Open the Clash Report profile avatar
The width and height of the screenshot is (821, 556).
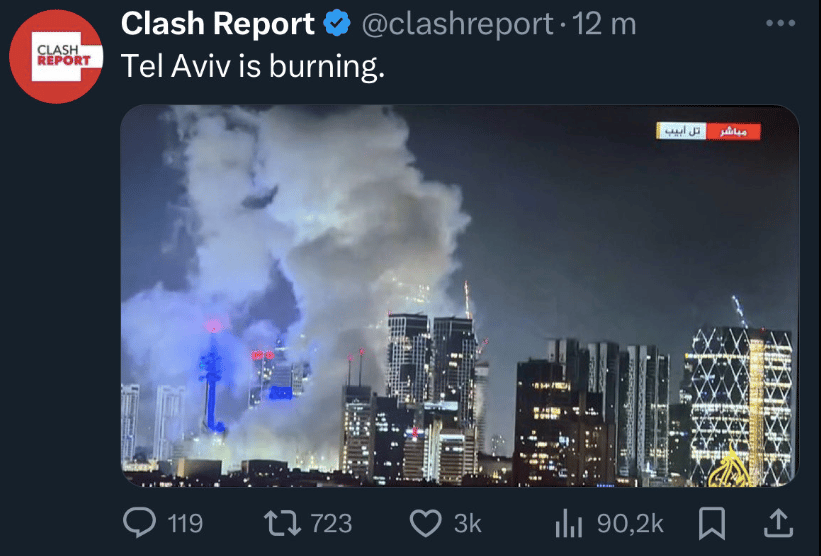pos(56,56)
